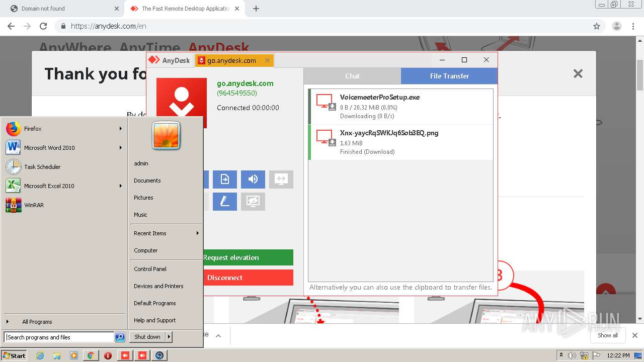Click Chrome icon on taskbar
Screen dimensions: 644x362
(x=91, y=355)
